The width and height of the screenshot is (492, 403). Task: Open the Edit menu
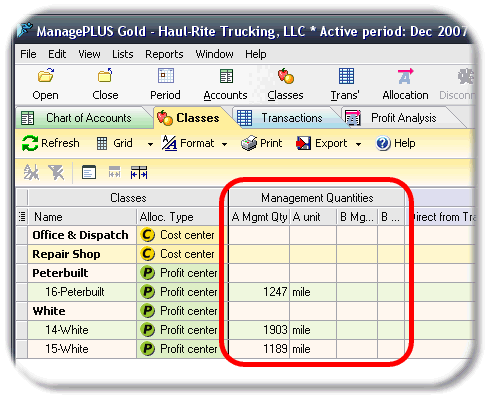point(57,54)
